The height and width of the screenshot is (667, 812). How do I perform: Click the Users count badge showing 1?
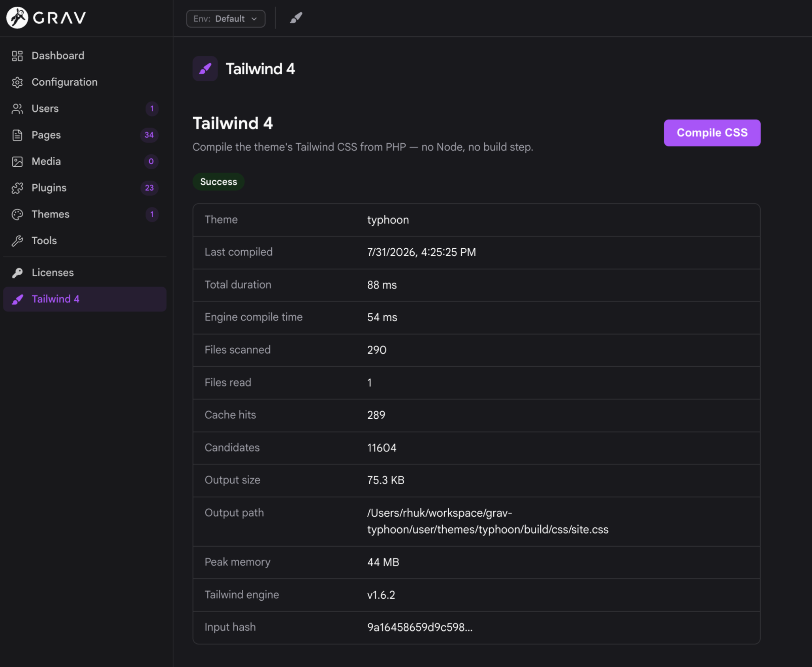tap(152, 109)
